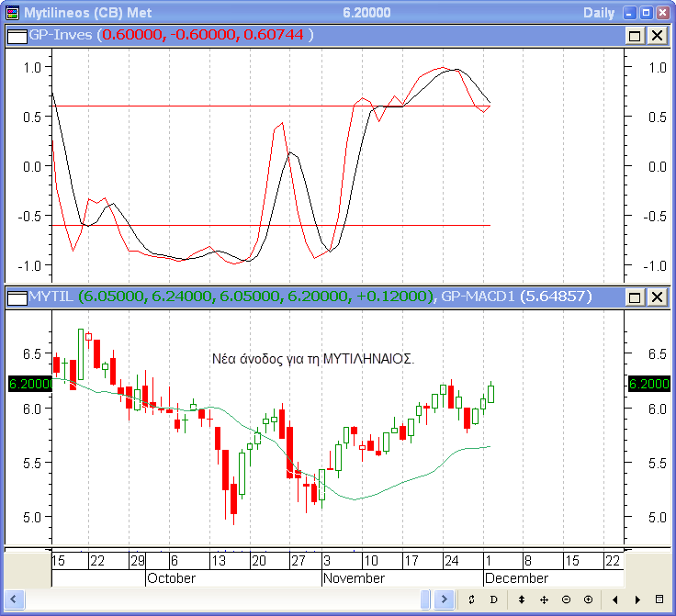
Task: Close the GP-Inves indicator pane
Action: click(657, 35)
